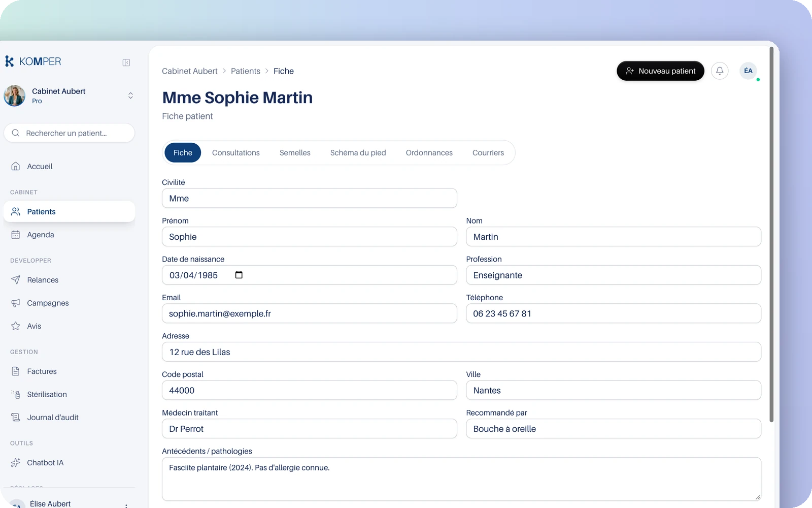Edit the Prénom field
Screen dimensions: 812x508
[310, 237]
